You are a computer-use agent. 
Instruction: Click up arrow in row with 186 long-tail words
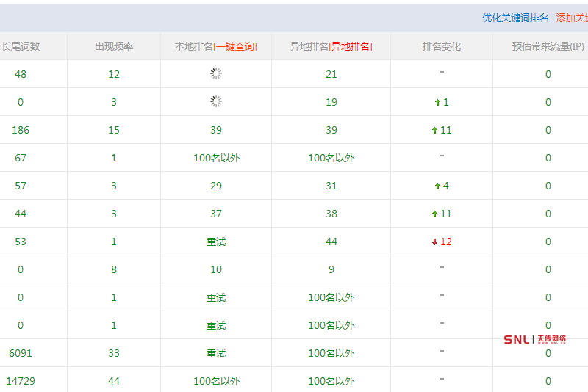point(435,131)
